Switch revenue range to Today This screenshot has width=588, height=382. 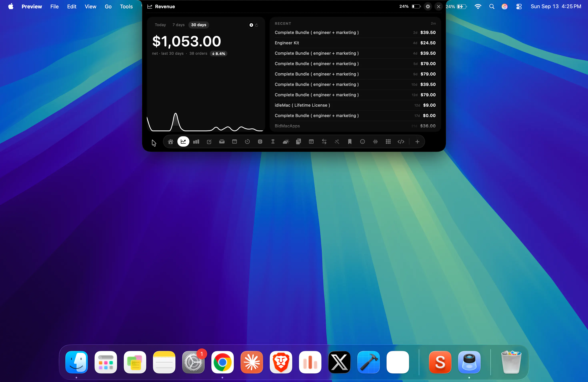pos(160,25)
